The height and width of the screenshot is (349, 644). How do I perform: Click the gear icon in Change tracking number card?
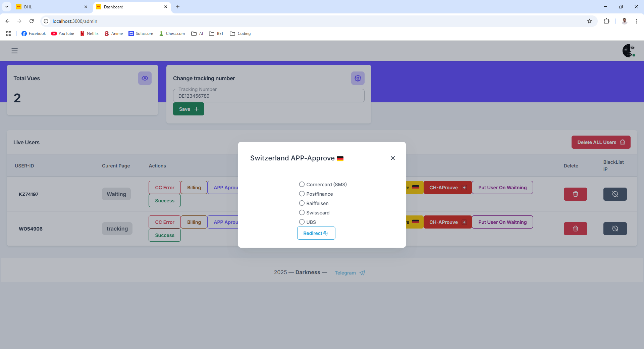click(358, 78)
